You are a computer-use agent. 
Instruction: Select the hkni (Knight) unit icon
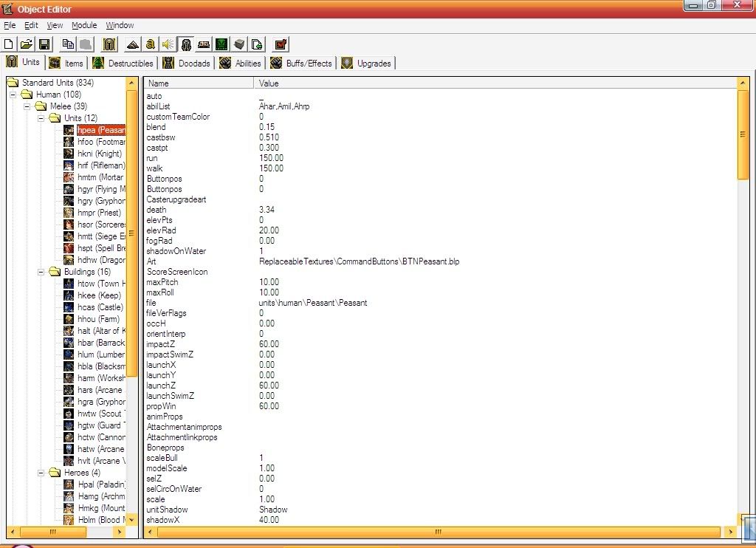pos(69,154)
